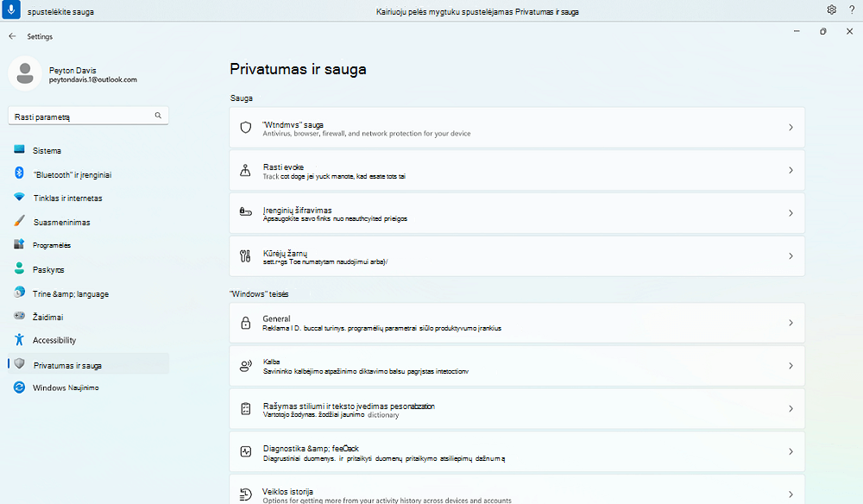Expand Diagnostika & feedback row chevron
Screen dimensions: 863x504
tap(791, 451)
